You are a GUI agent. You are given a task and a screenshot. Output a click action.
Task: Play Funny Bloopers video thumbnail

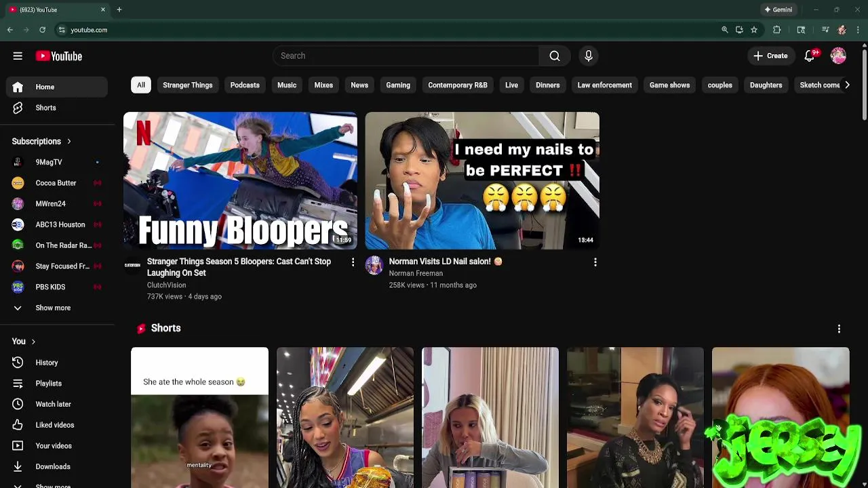pos(240,181)
